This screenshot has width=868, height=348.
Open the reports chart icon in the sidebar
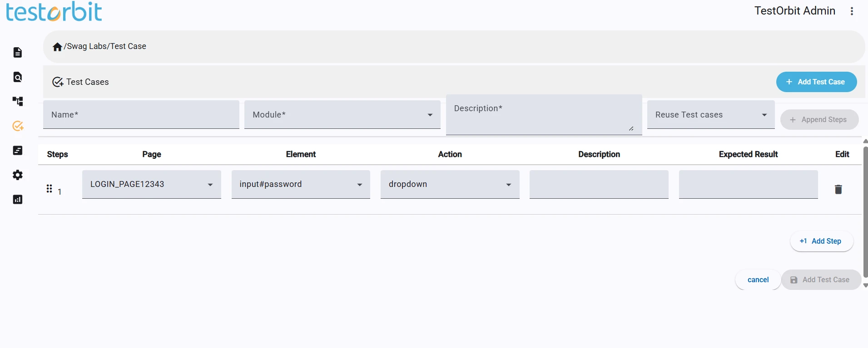[x=18, y=200]
